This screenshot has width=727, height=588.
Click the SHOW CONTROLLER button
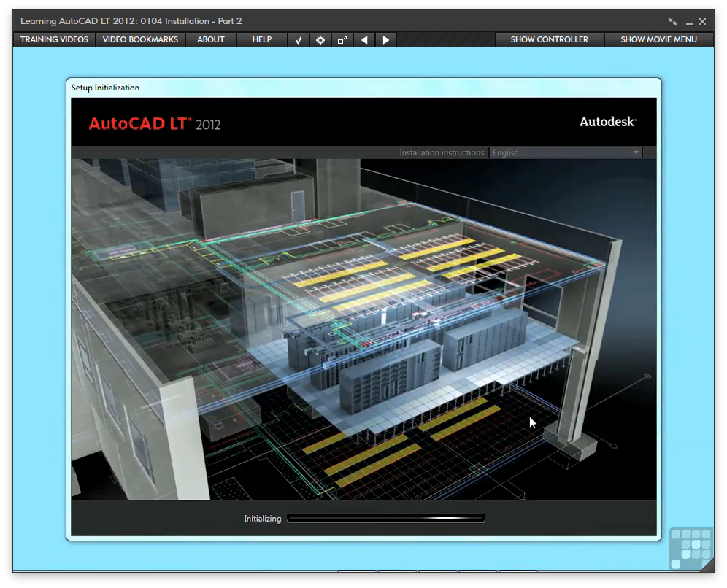(550, 39)
